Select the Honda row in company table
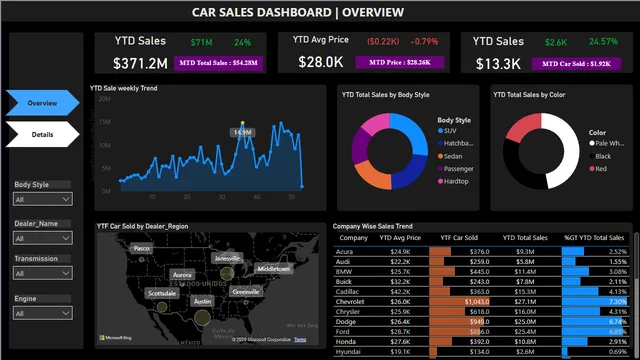This screenshot has height=360, width=640. (x=481, y=342)
